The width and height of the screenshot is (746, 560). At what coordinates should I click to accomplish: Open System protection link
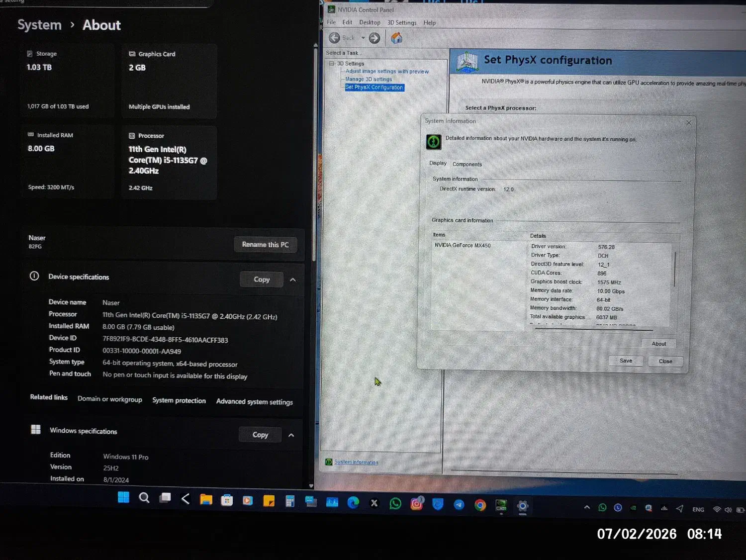point(179,400)
